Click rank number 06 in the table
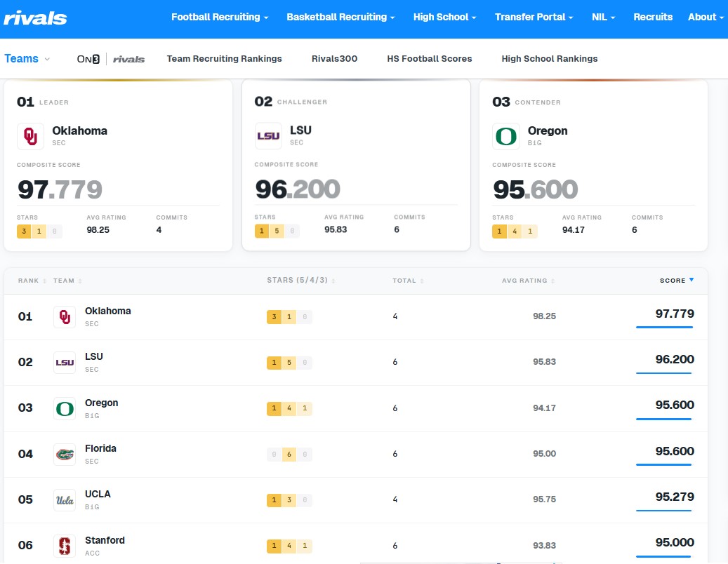Screen dimensions: 728x564 [25, 546]
